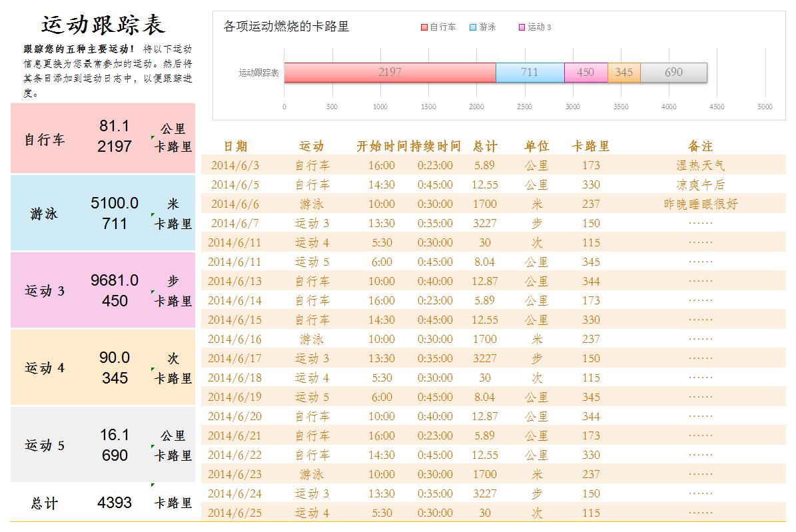Click the 持续时间 column header
Image resolution: width=796 pixels, height=532 pixels.
(x=435, y=146)
